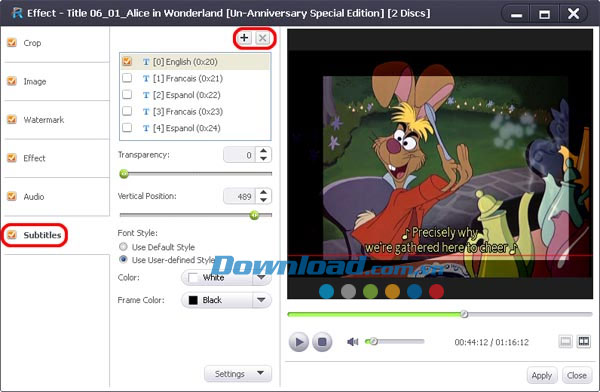Viewport: 600px width, 392px height.
Task: Decrease Transparency with down arrow
Action: (263, 158)
